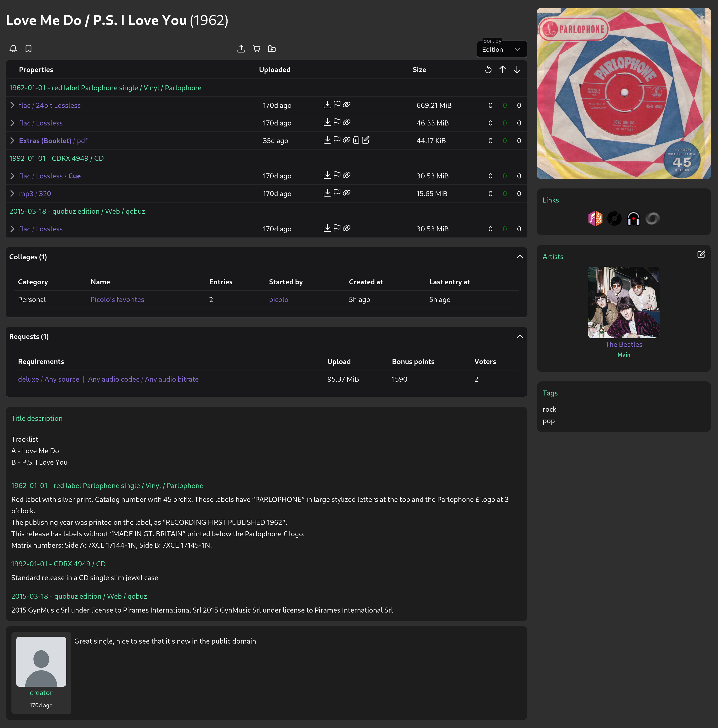The width and height of the screenshot is (718, 728).
Task: Bookmark this release with the bookmark icon
Action: coord(28,49)
